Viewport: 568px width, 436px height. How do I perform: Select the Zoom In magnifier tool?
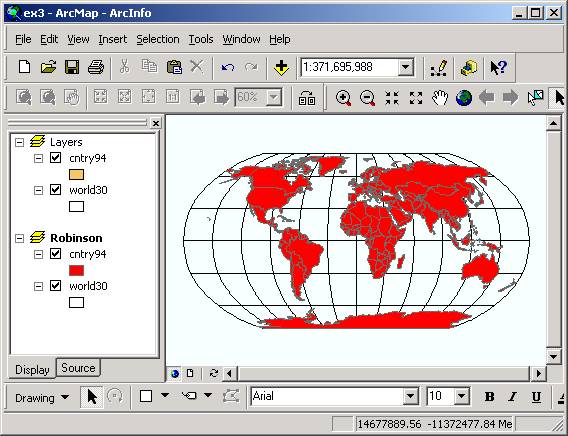click(x=343, y=98)
